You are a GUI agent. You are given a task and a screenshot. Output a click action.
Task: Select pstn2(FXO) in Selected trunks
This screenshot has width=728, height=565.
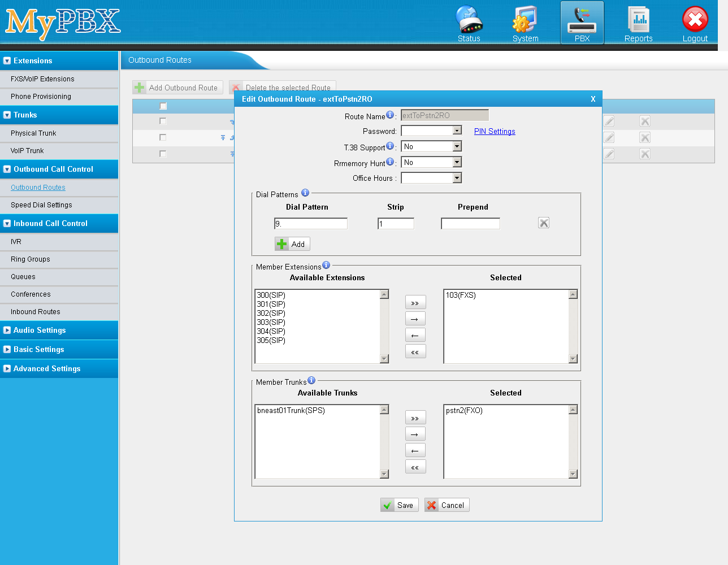pyautogui.click(x=464, y=410)
